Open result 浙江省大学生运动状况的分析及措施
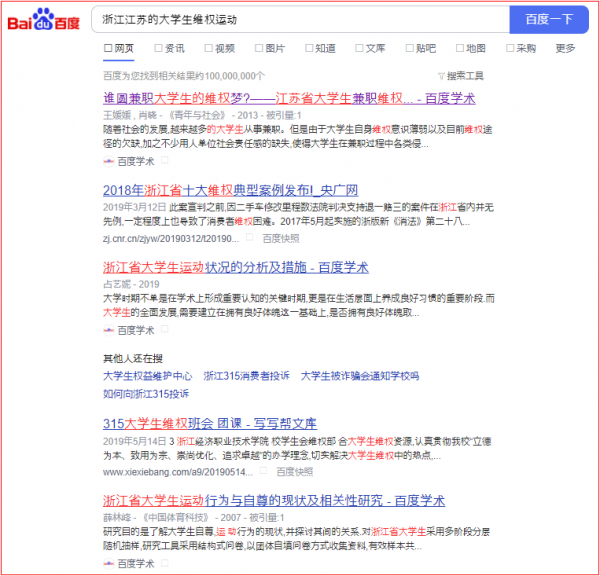Viewport: 600px width, 576px height. [x=236, y=267]
